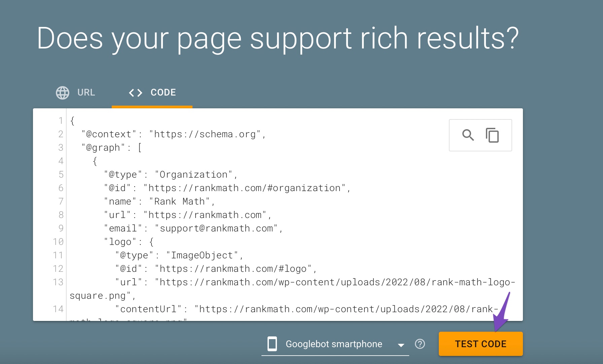Click inside the code editor on the "@context" line

point(174,134)
